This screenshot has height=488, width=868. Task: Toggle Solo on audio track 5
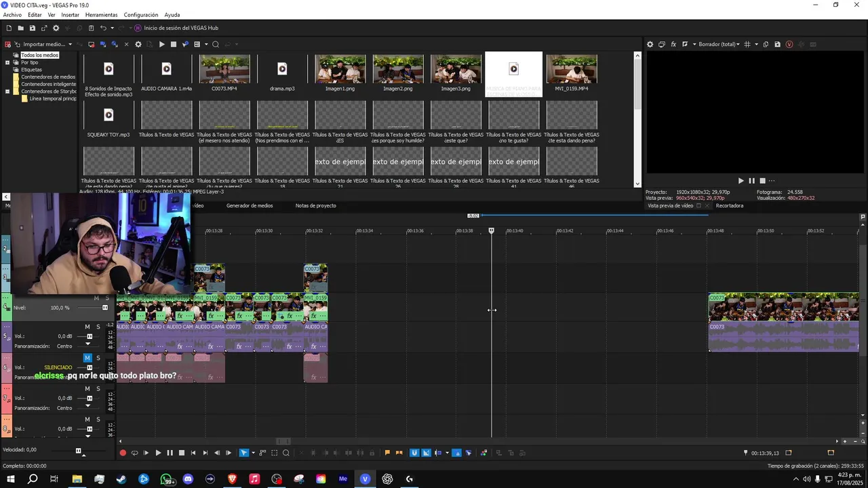click(98, 327)
